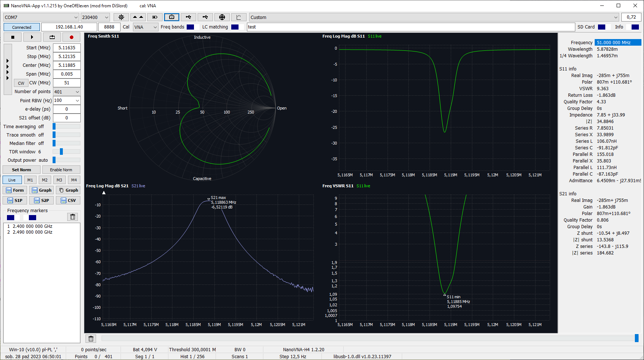Adjust the TDR window slider
The height and width of the screenshot is (360, 644).
[61, 152]
